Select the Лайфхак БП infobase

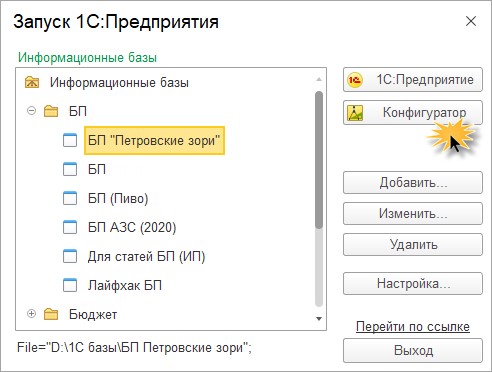(125, 285)
